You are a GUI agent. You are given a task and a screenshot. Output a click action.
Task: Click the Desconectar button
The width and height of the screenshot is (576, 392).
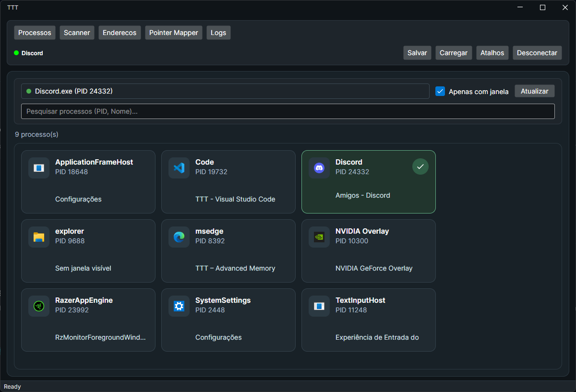point(537,53)
